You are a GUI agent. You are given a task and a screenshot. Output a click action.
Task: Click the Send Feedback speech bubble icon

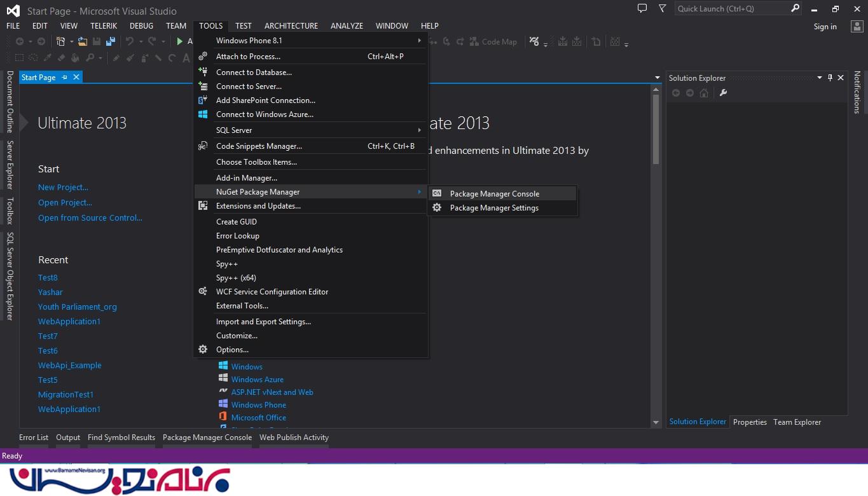pos(642,9)
